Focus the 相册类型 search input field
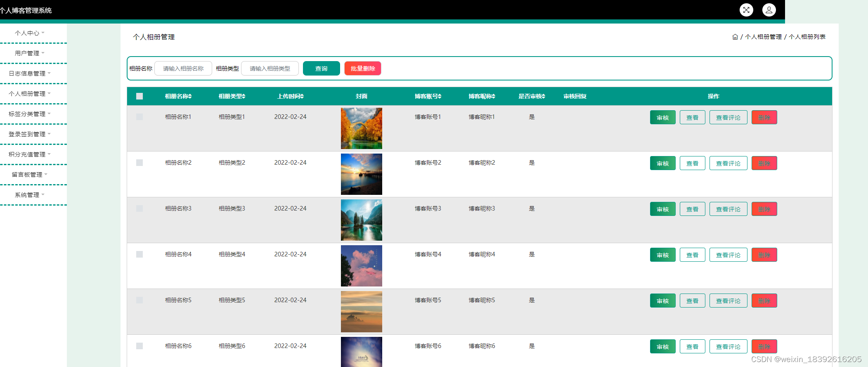 coord(270,69)
